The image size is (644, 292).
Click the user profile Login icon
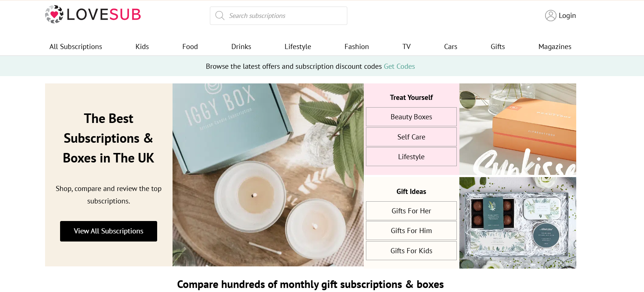click(x=551, y=15)
